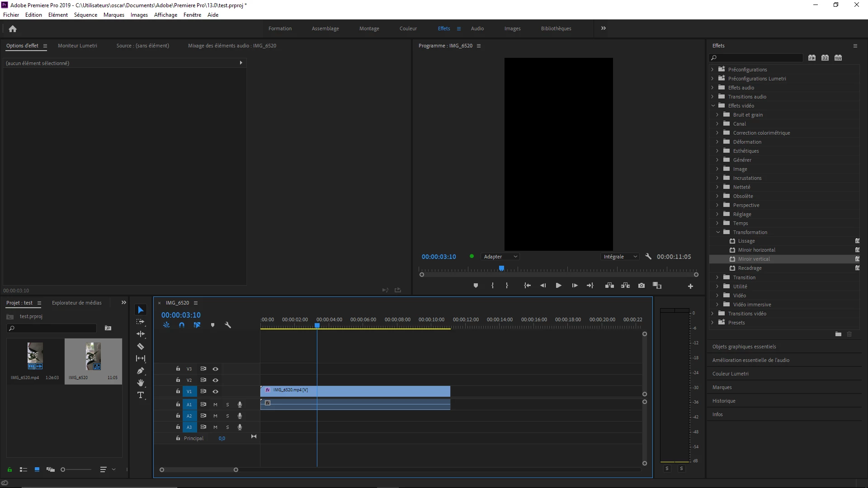Toggle the V2 track lock
Image resolution: width=868 pixels, height=488 pixels.
(178, 380)
